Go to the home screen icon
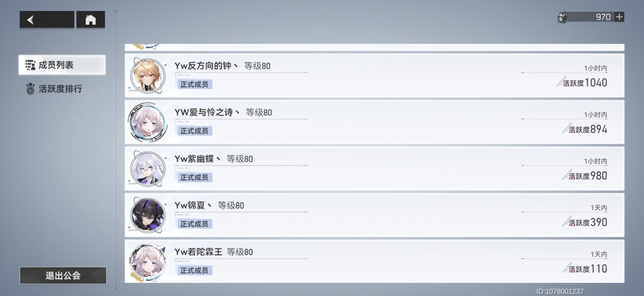 90,20
